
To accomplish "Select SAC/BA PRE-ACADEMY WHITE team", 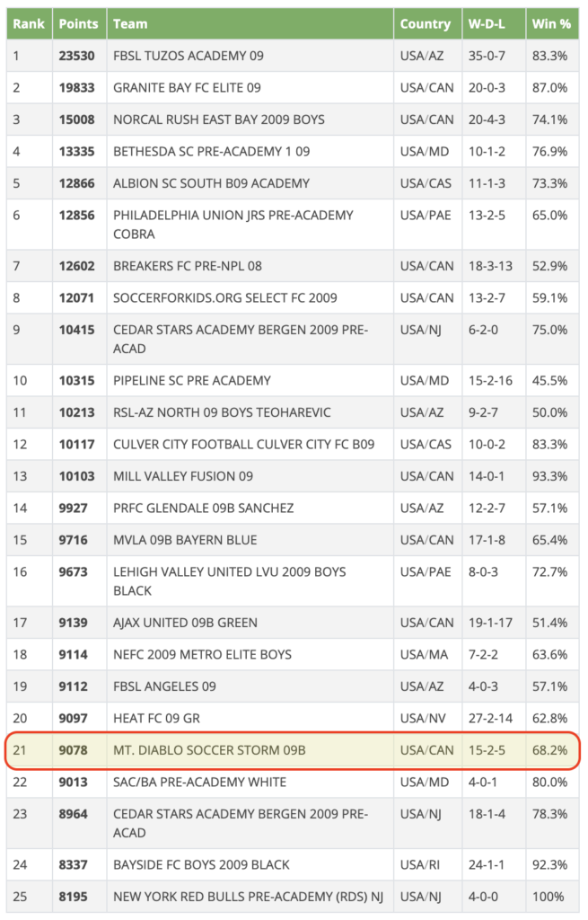I will click(x=200, y=783).
